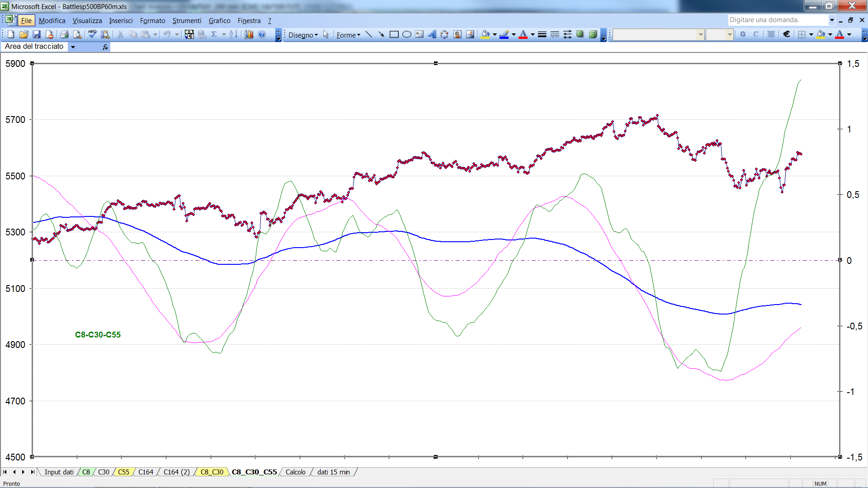868x488 pixels.
Task: Insert WordArt from drawing toolbar
Action: point(432,34)
